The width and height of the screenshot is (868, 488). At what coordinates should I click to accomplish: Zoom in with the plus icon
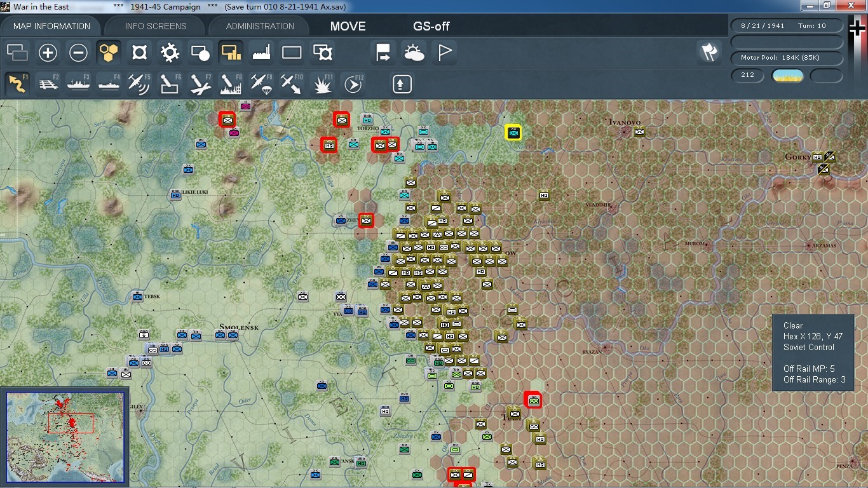[48, 53]
